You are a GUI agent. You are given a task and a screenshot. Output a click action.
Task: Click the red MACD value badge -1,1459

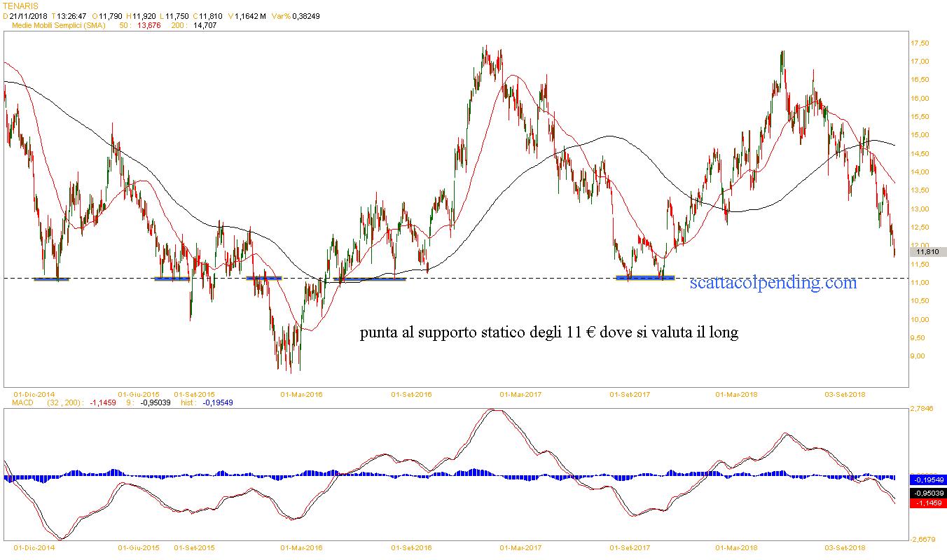tap(927, 503)
